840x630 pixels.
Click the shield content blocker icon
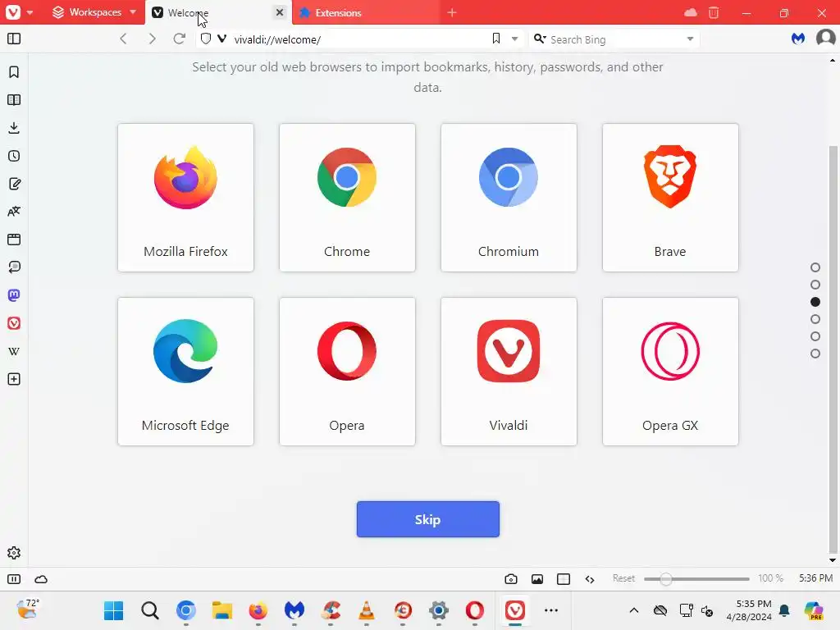point(206,39)
